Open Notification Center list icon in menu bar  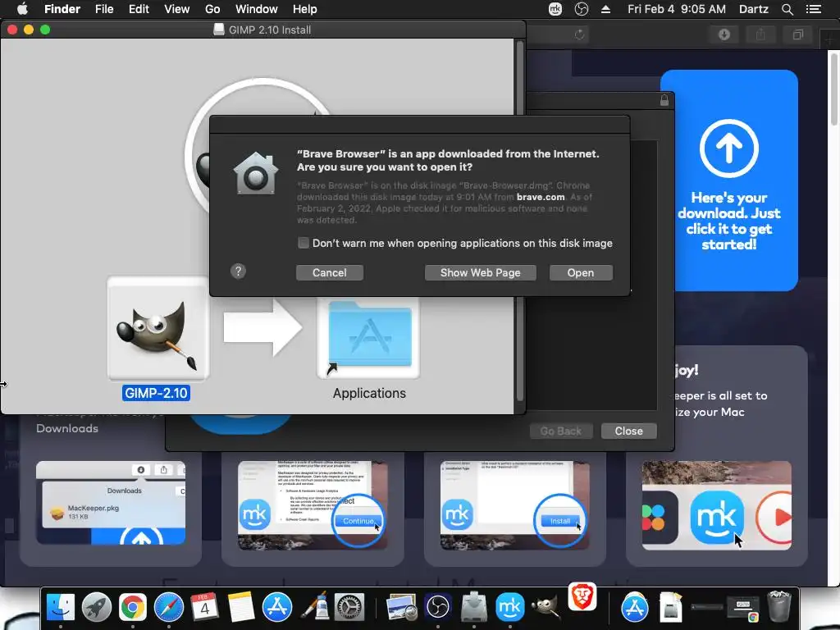(x=814, y=9)
